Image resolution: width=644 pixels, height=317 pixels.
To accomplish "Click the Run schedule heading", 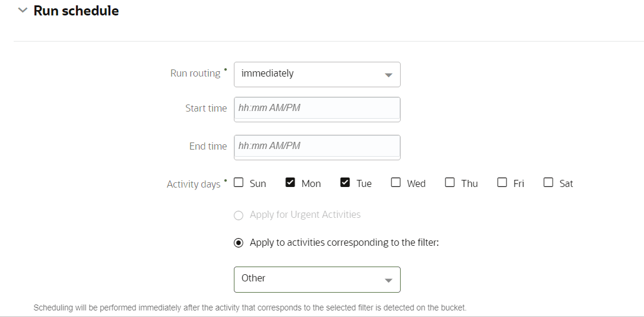I will click(x=76, y=11).
